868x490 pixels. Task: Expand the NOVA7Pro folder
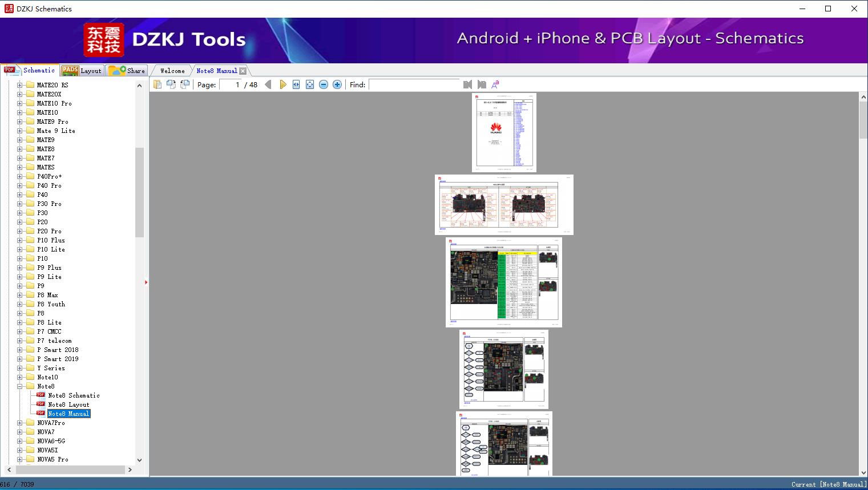coord(20,423)
